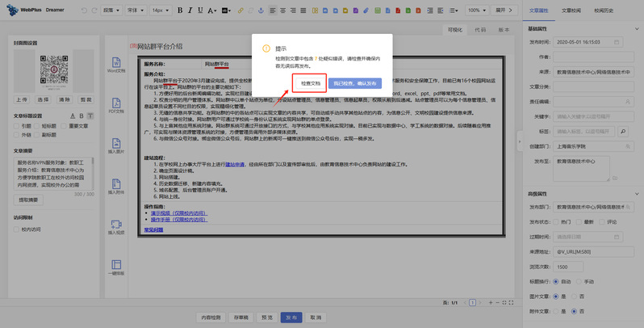Switch to the 可视化 editor tab

pos(455,30)
